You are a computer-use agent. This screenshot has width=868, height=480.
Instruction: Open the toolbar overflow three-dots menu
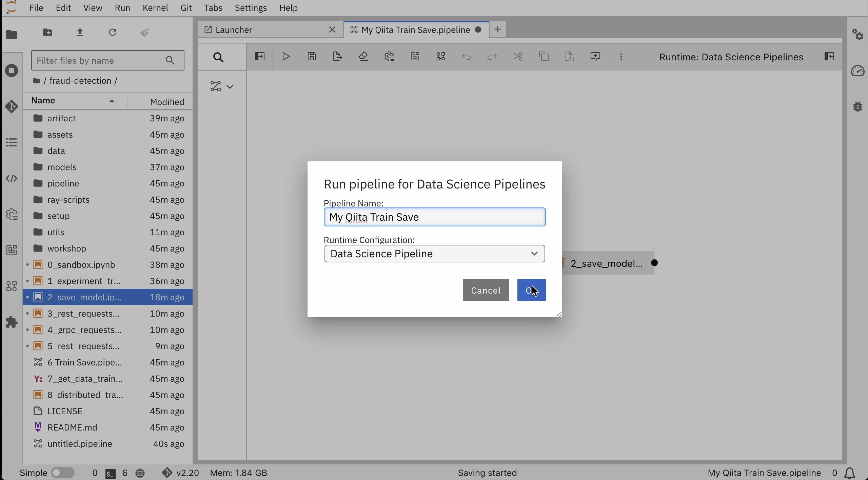[621, 57]
